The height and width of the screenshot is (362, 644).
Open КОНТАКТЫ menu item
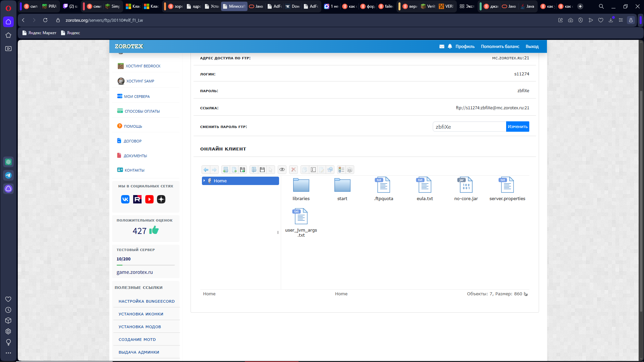click(x=134, y=170)
